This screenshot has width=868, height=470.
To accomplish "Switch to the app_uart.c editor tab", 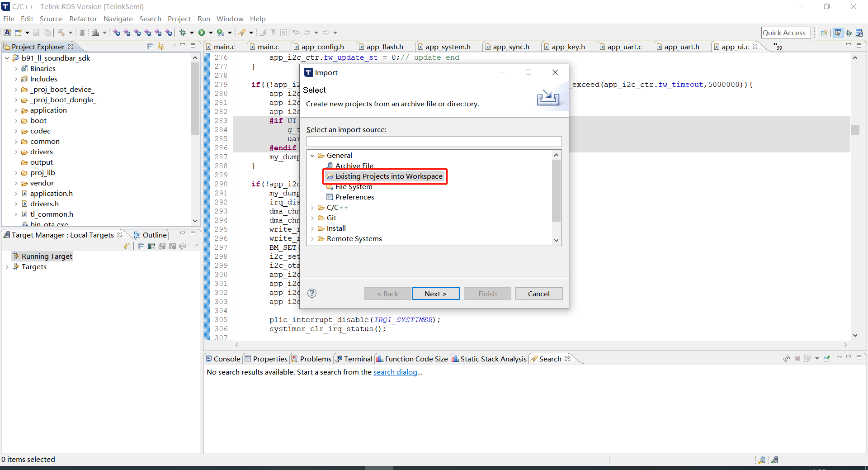I will (x=625, y=47).
